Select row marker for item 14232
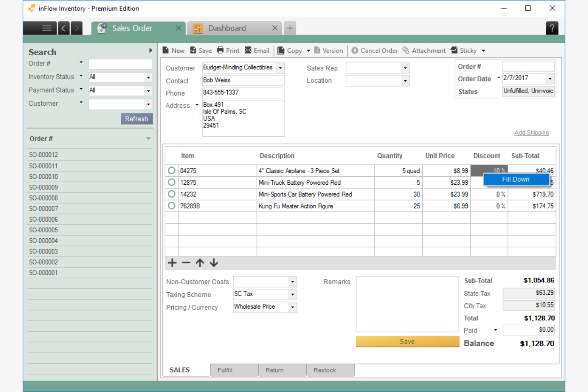Viewport: 588px width, 392px height. (172, 194)
